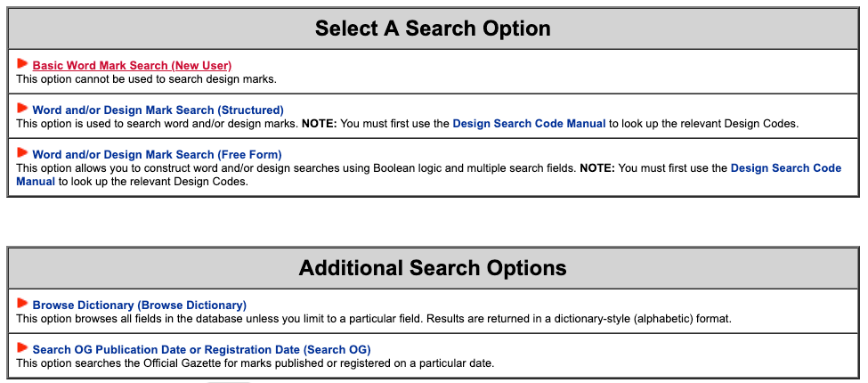This screenshot has width=868, height=383.
Task: Click the red flag next to Structured search
Action: click(22, 108)
